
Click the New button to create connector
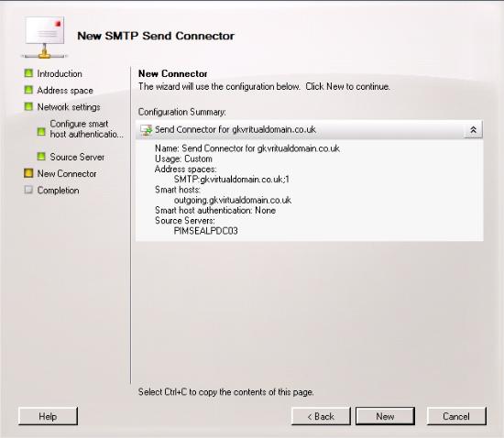click(x=385, y=417)
